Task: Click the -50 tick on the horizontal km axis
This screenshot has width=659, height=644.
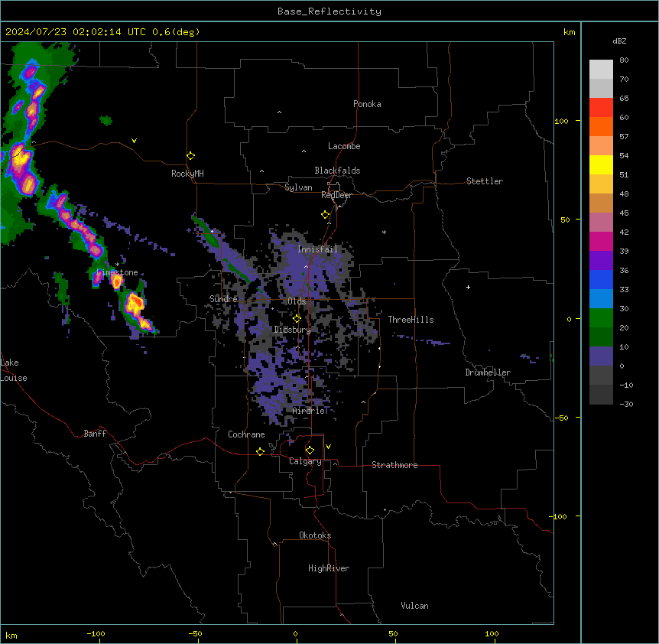Action: coord(195,633)
